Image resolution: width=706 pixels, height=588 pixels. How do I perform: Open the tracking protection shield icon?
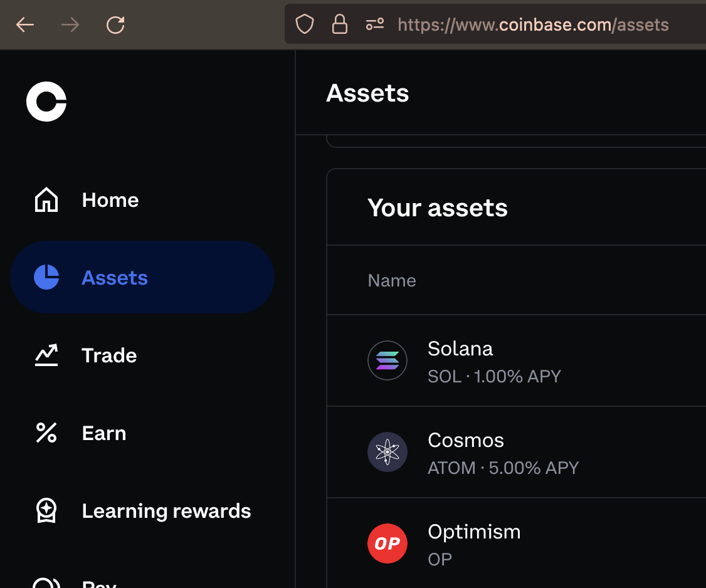304,24
